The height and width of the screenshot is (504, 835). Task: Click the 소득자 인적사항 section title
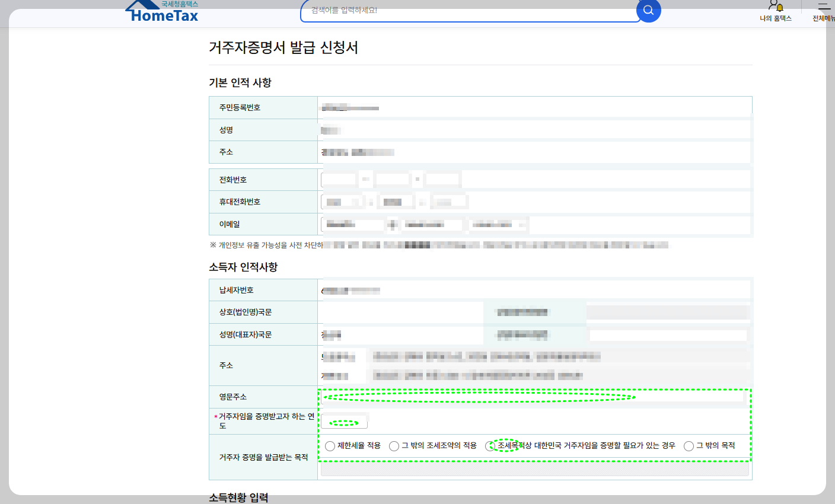pos(243,267)
